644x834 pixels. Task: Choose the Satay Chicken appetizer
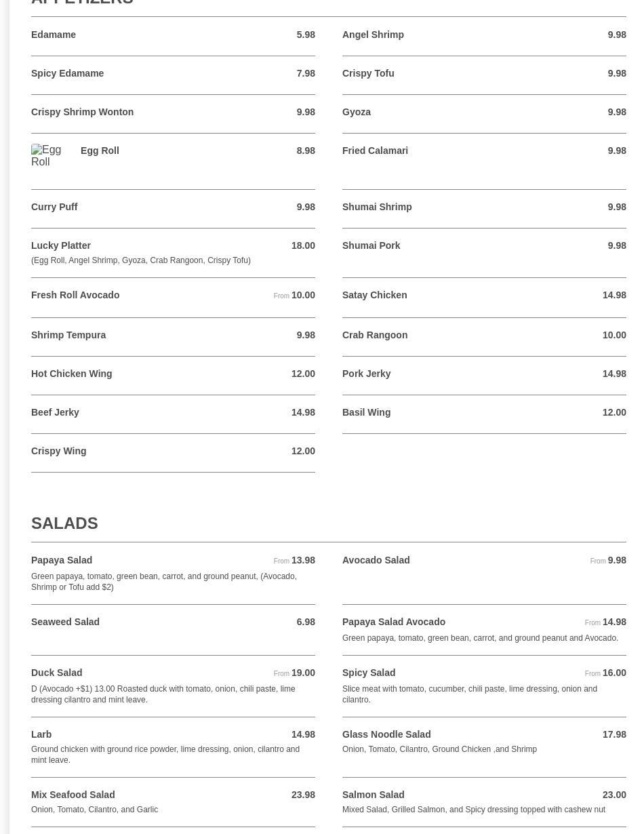coord(374,295)
